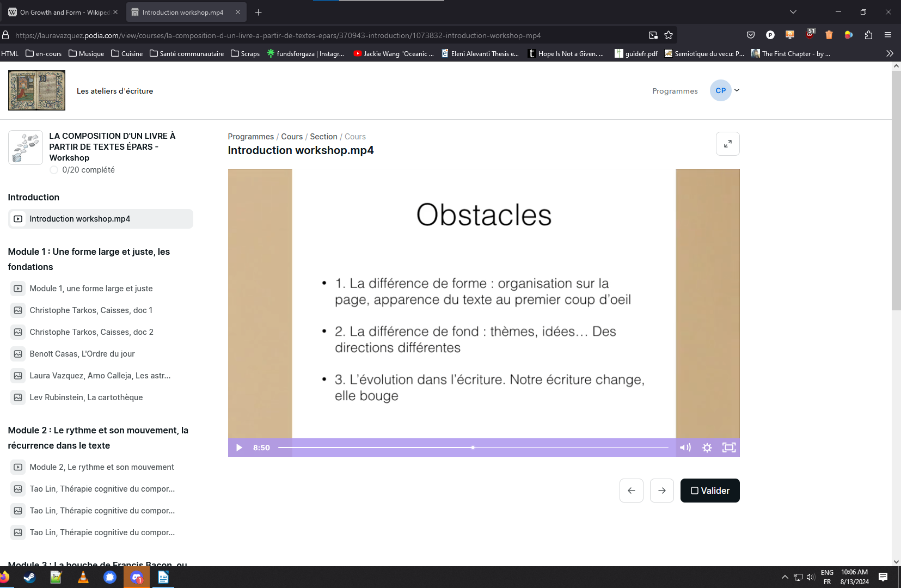The image size is (901, 588).
Task: Mute the video volume icon
Action: click(685, 448)
